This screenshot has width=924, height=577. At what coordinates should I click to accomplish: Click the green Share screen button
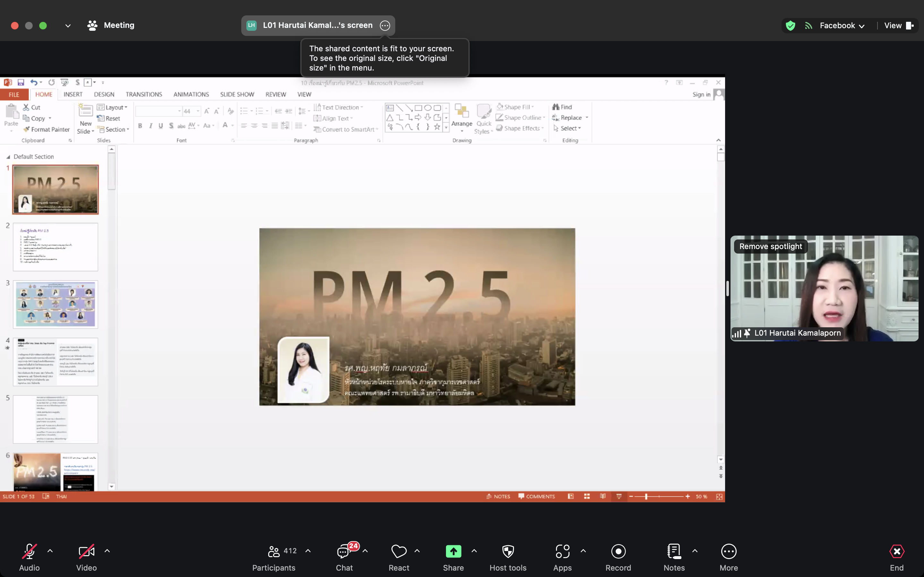pos(453,551)
